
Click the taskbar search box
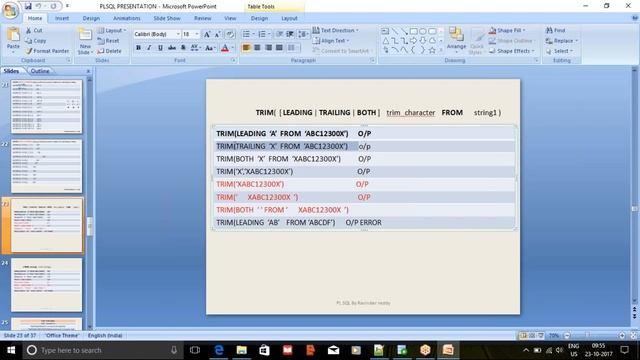pos(102,350)
